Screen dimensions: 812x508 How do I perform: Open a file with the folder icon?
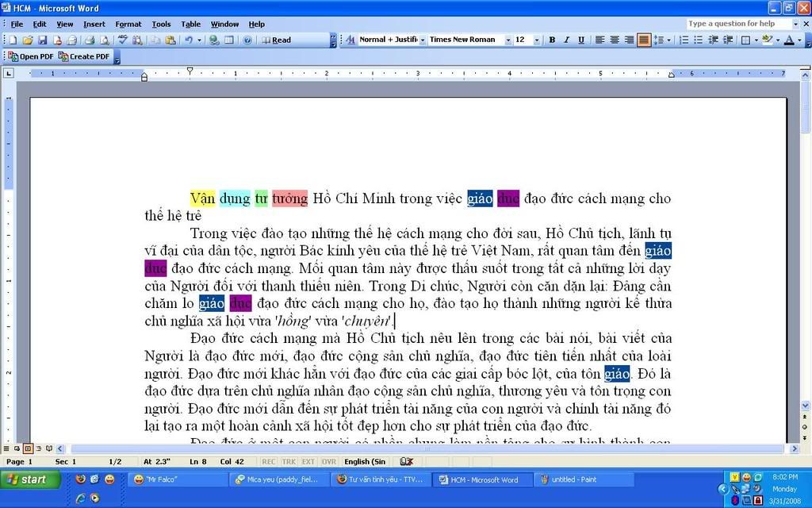coord(28,40)
